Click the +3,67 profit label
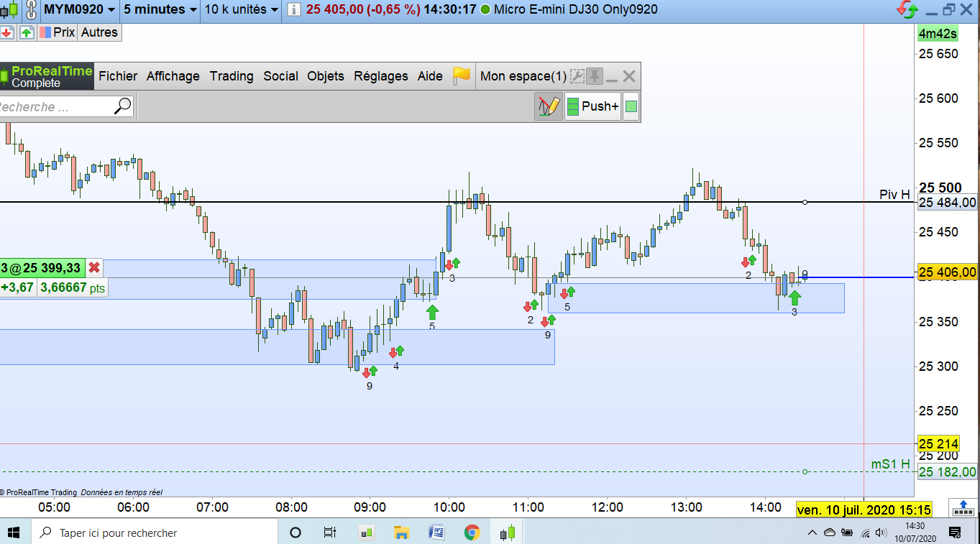The image size is (980, 544). (x=17, y=287)
